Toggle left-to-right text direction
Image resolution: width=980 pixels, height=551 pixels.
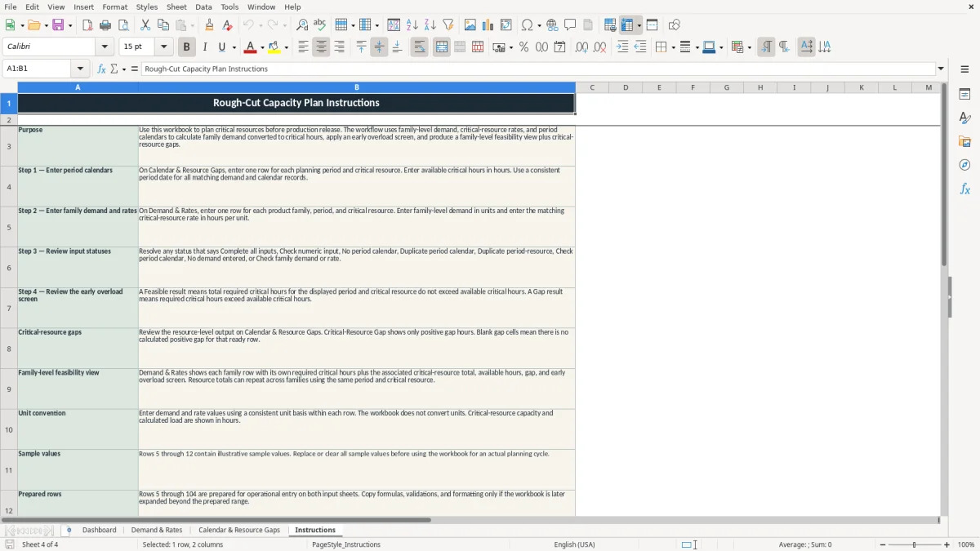pos(766,47)
